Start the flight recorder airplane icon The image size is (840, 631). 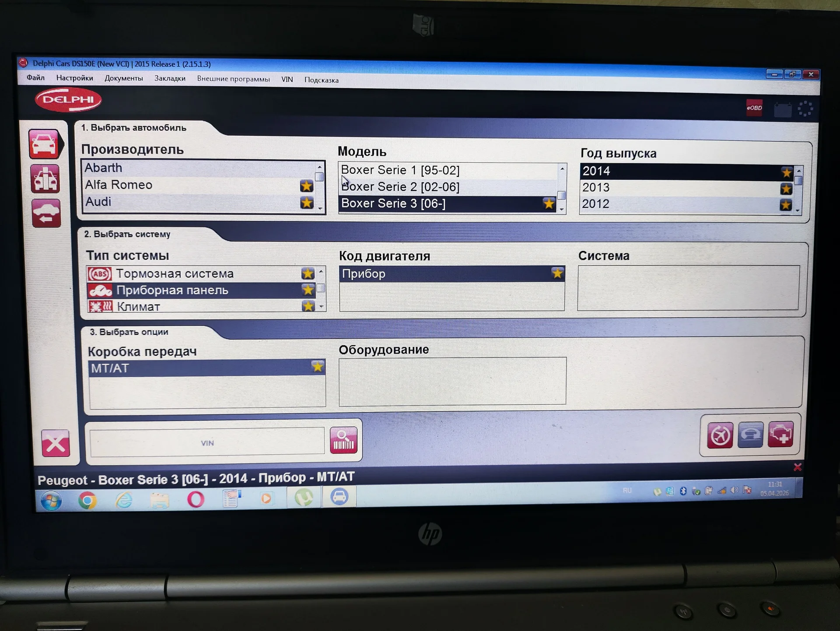pos(720,435)
